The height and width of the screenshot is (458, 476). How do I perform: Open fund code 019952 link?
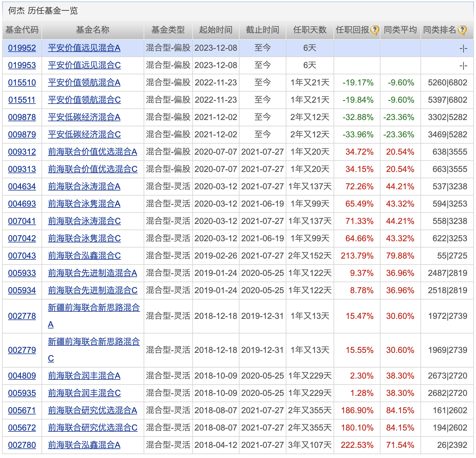22,48
